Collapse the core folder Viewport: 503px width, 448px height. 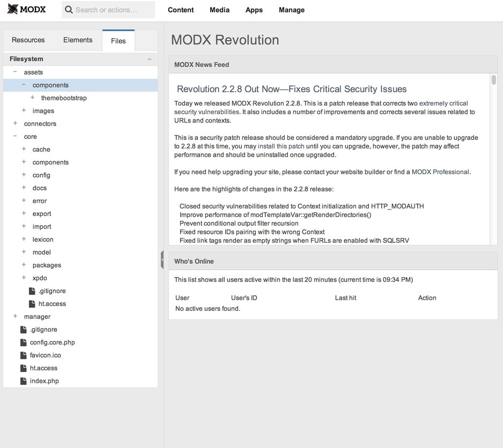pos(15,136)
